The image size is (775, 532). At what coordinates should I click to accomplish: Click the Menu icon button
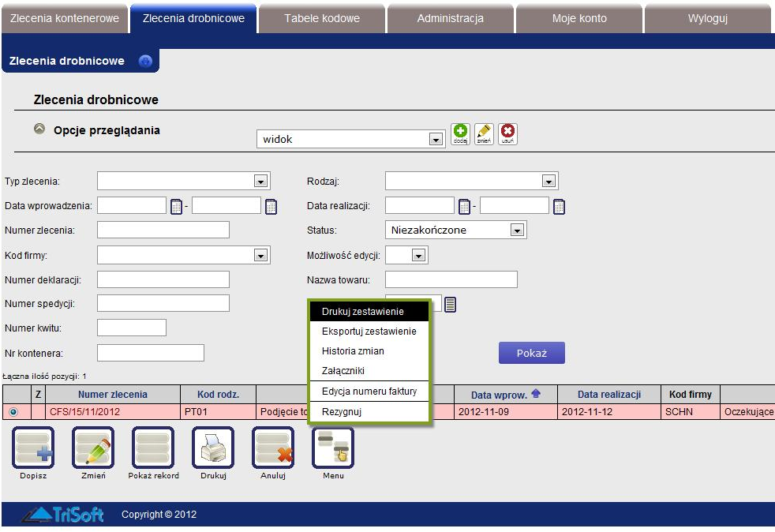pyautogui.click(x=332, y=448)
